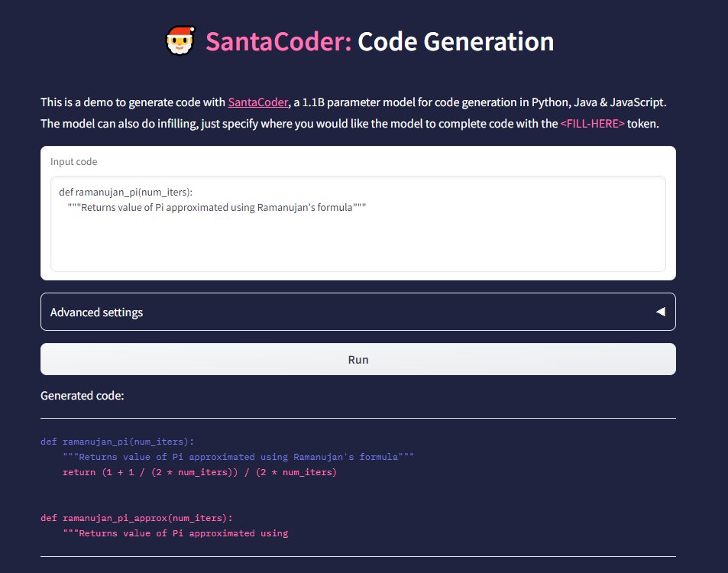Focus the Input code text area
Screen dimensions: 728x573
click(358, 223)
